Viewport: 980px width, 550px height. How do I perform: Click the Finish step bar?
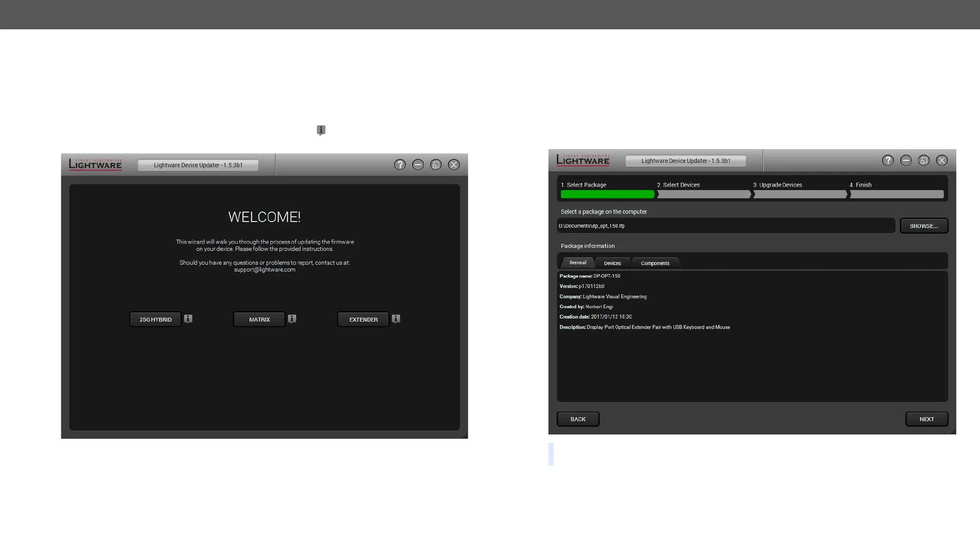point(897,194)
